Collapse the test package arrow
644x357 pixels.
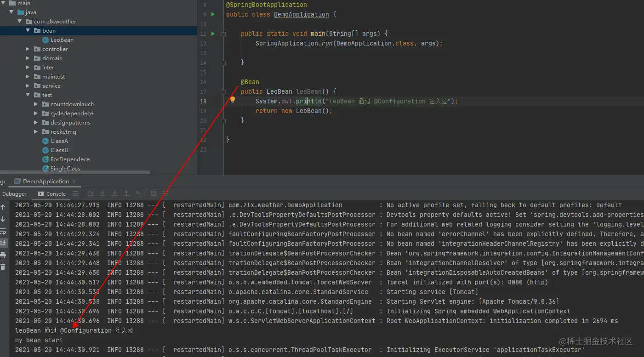(x=28, y=95)
